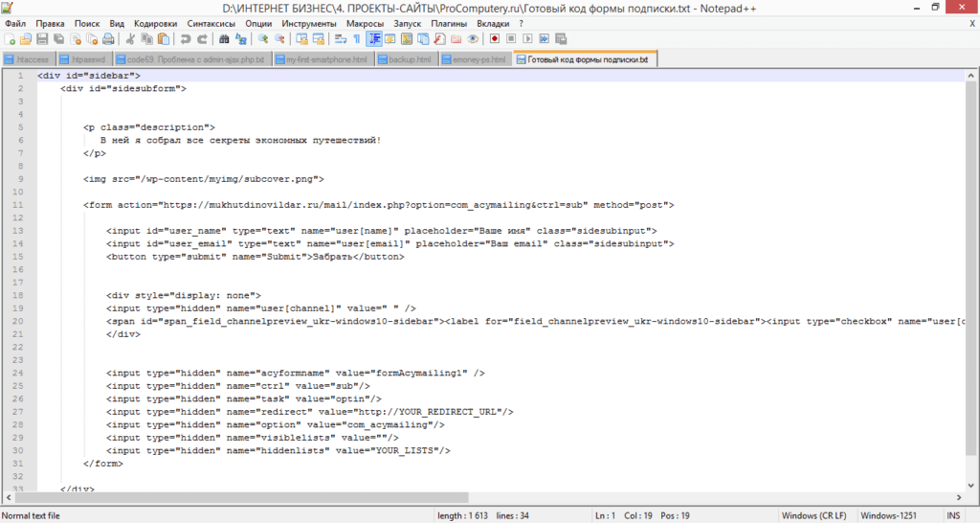This screenshot has width=980, height=523.
Task: Click the Save file toolbar icon
Action: coord(41,39)
